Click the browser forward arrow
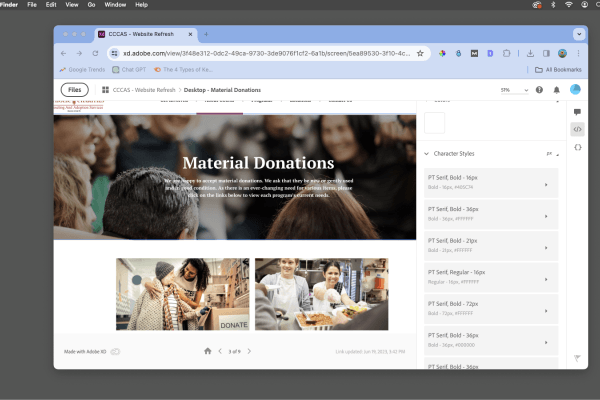600x400 pixels. click(x=79, y=53)
